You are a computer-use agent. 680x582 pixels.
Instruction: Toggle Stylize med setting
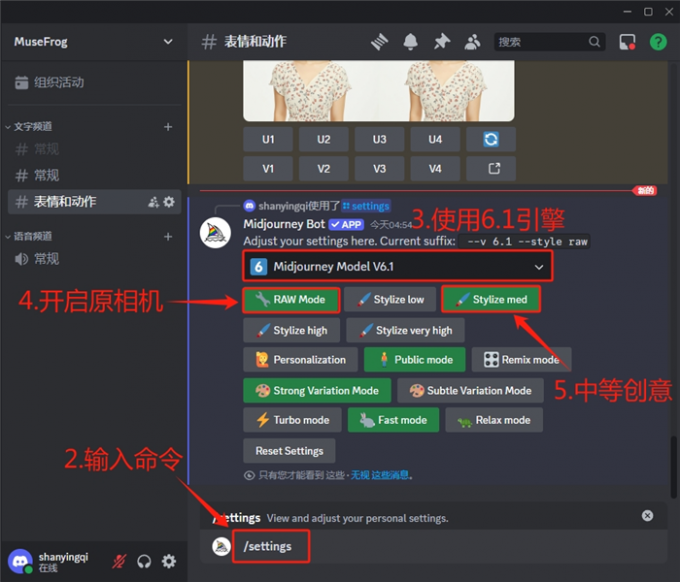click(x=491, y=300)
